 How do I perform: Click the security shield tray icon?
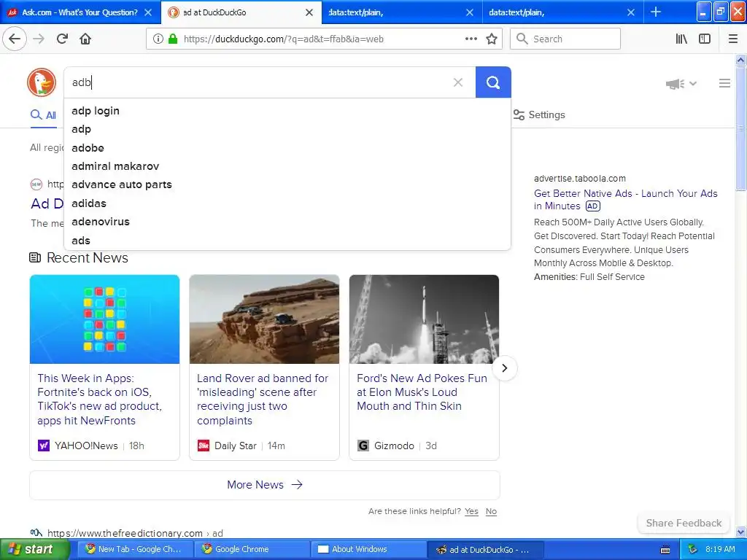click(x=693, y=550)
